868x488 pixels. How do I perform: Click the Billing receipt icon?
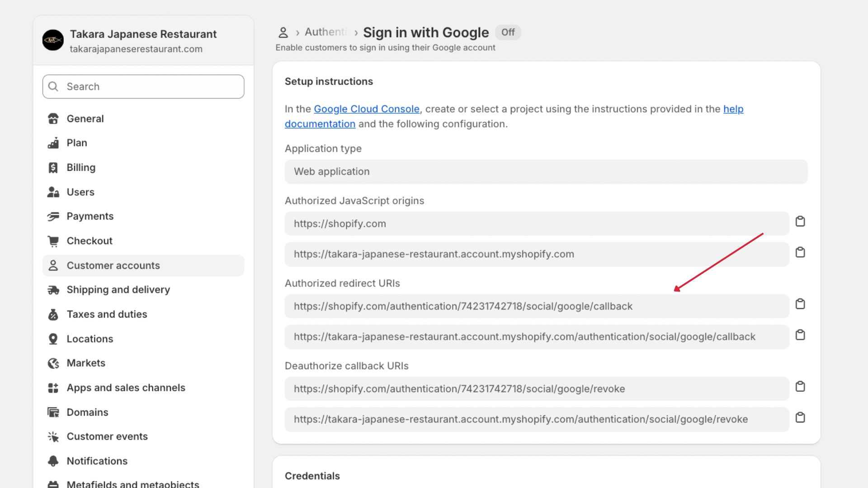[x=53, y=168]
